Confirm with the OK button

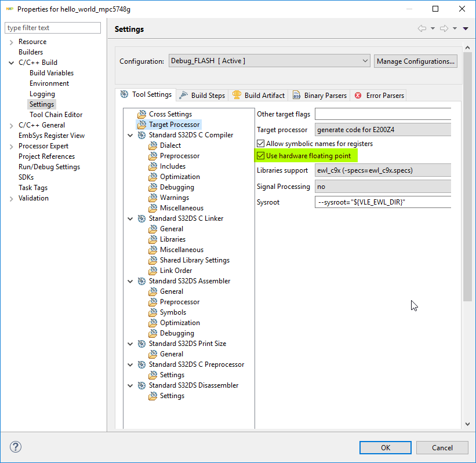tap(386, 447)
